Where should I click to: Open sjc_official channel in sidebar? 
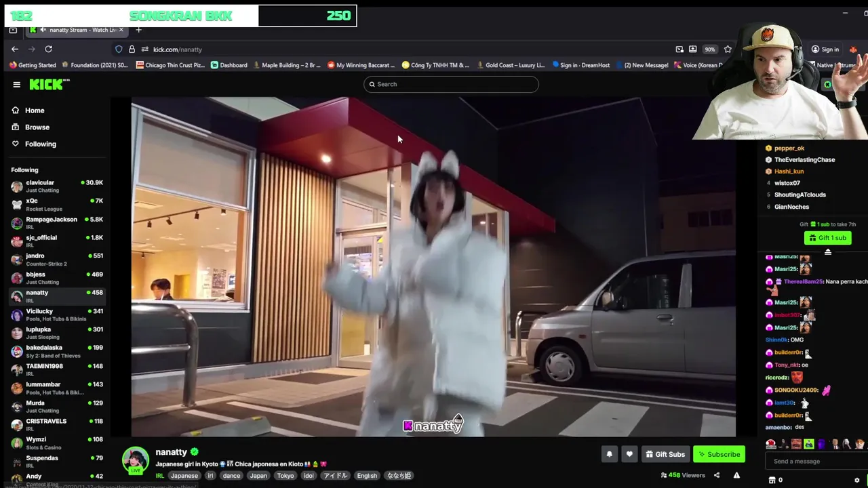(57, 241)
